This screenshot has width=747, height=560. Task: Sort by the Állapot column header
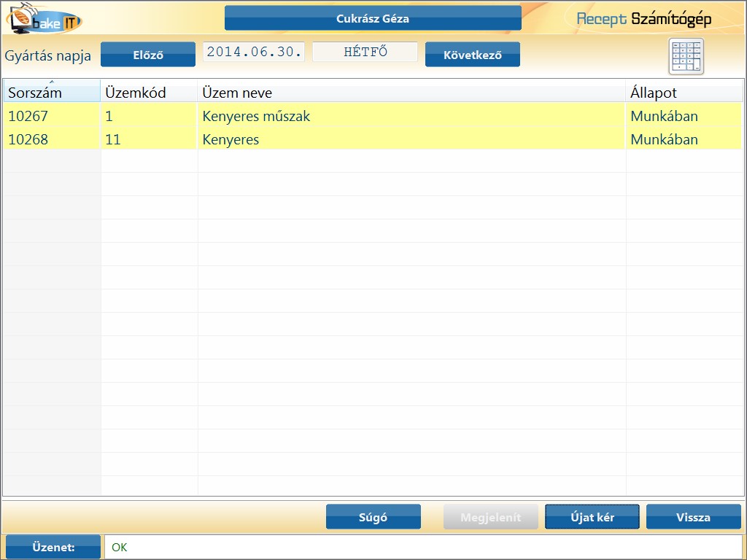[x=684, y=92]
